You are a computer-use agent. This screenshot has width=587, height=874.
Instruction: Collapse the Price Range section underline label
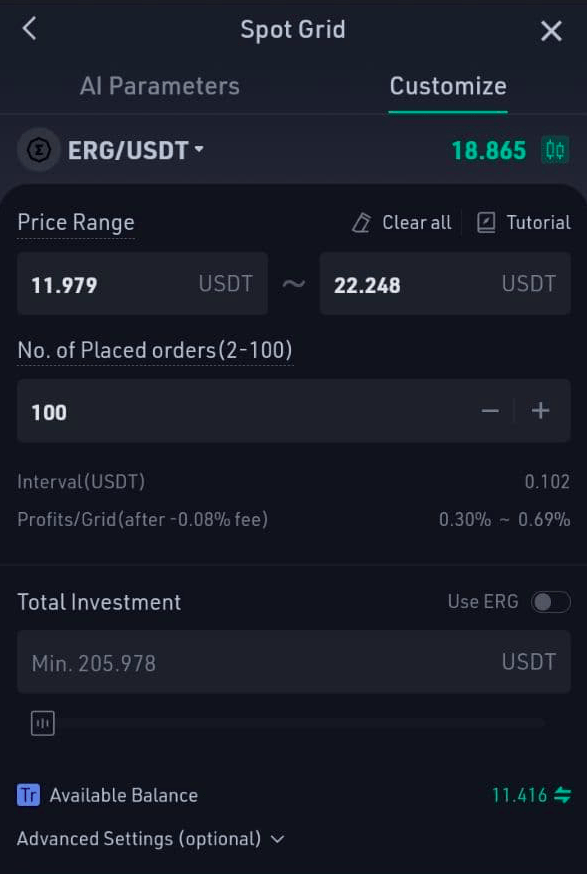coord(75,222)
